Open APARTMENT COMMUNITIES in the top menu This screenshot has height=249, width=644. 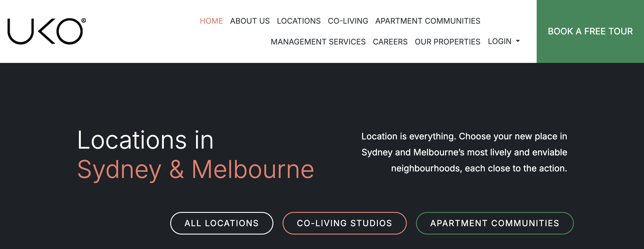click(428, 21)
